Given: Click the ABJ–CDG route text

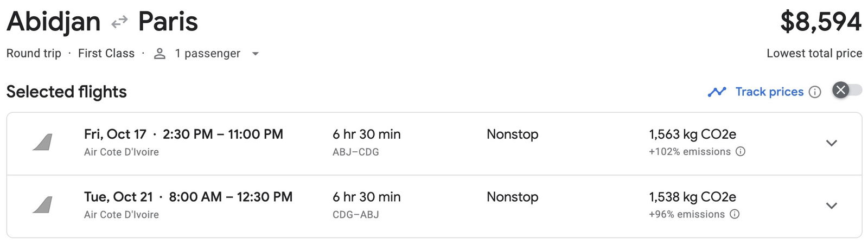Looking at the screenshot, I should click(x=356, y=152).
